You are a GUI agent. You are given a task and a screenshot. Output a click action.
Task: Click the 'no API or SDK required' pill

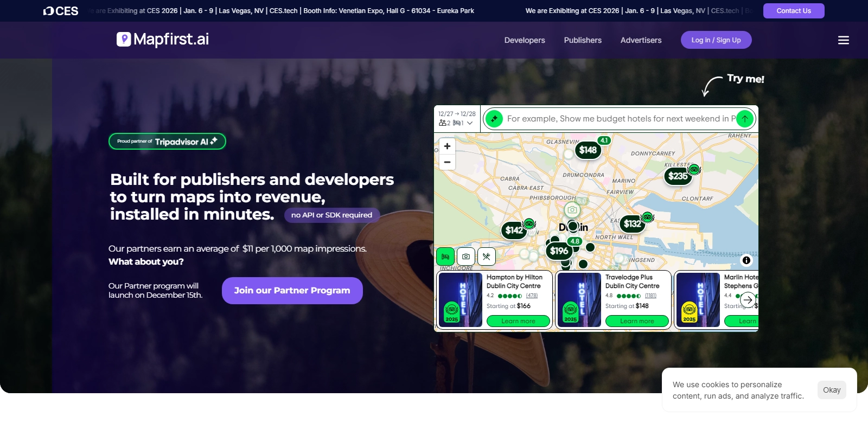(x=332, y=215)
